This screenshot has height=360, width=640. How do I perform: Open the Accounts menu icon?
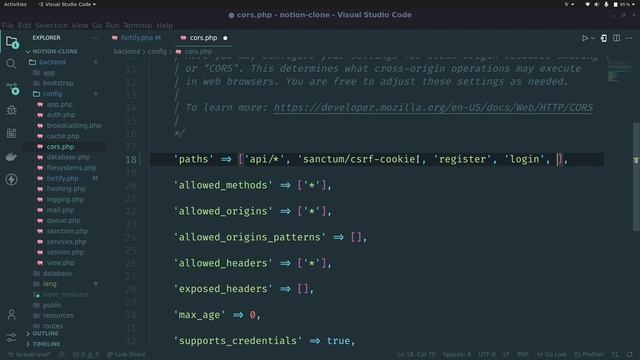tap(11, 314)
